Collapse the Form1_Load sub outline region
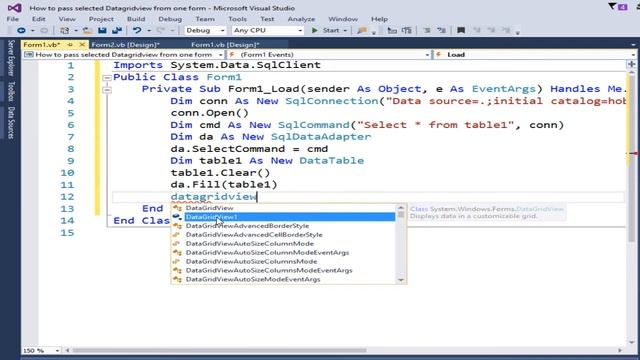 pos(107,89)
